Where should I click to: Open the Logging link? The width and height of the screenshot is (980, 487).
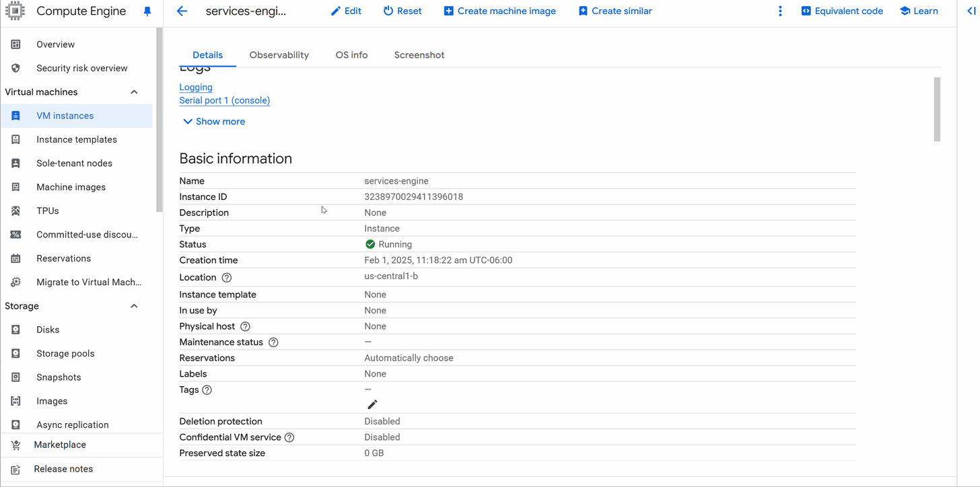pos(196,87)
